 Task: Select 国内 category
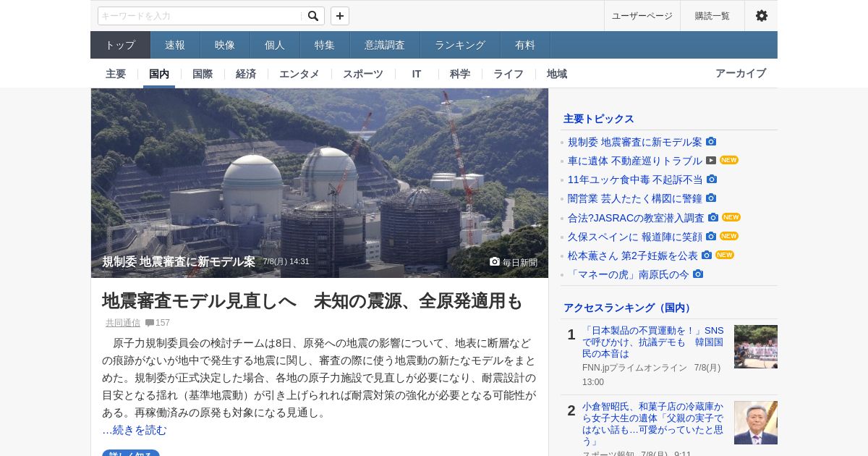coord(159,74)
